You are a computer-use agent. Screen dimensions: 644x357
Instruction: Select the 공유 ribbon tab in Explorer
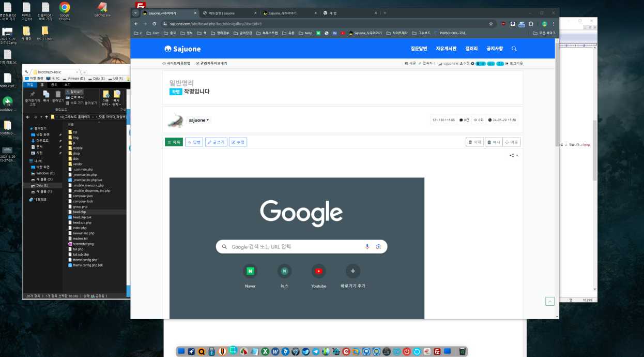click(x=54, y=84)
